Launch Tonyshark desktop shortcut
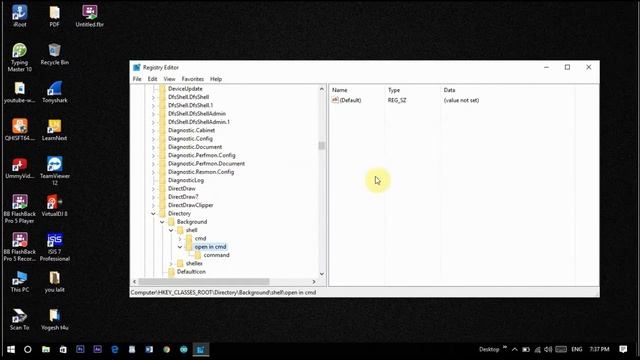 click(x=54, y=92)
